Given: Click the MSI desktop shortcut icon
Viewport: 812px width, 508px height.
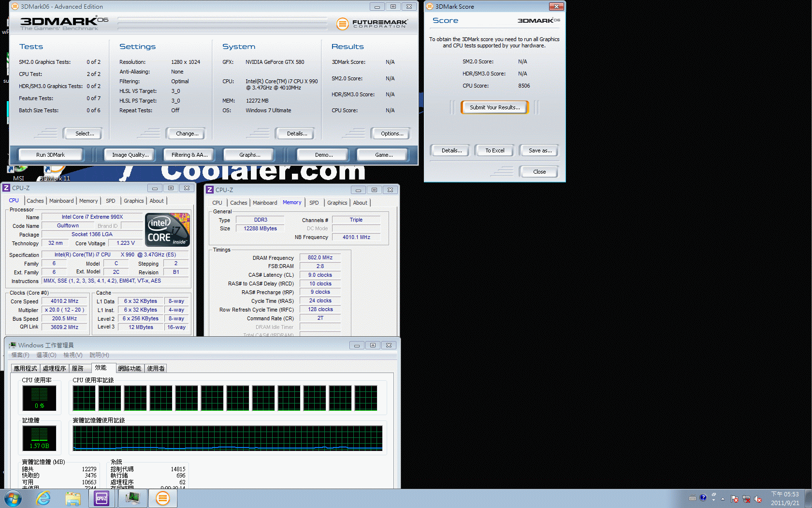Looking at the screenshot, I should (x=18, y=173).
